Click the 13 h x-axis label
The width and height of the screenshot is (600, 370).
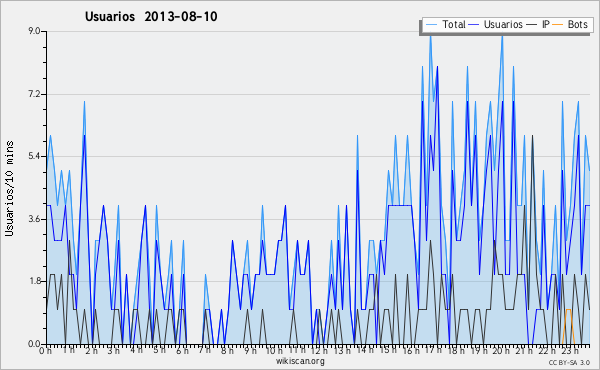[x=342, y=350]
